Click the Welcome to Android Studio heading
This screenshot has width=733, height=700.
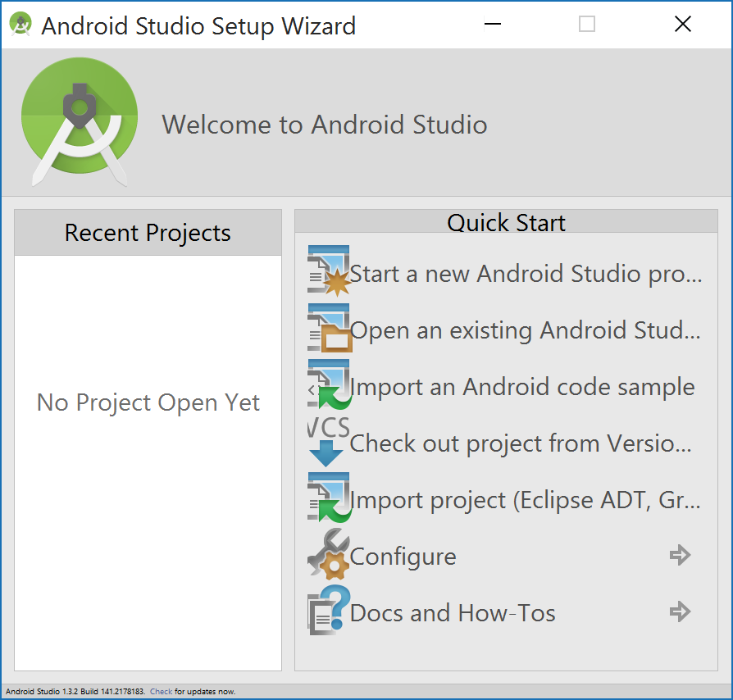[325, 125]
